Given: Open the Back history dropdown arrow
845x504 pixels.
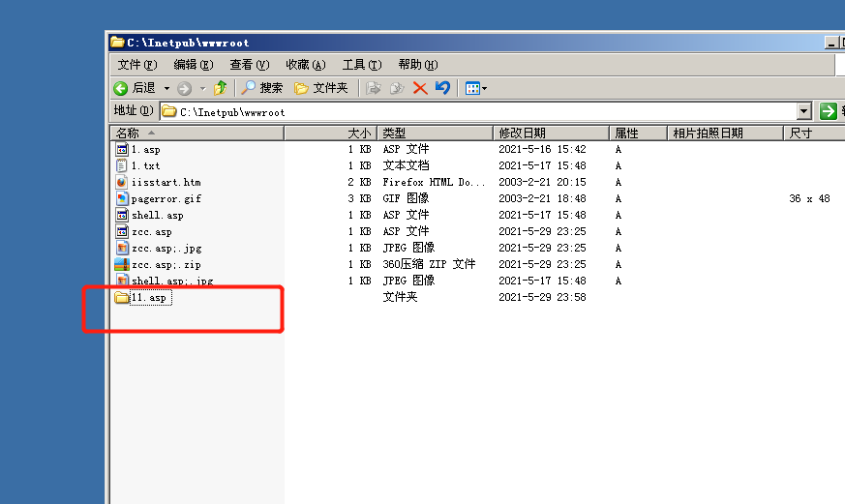Looking at the screenshot, I should [x=166, y=88].
